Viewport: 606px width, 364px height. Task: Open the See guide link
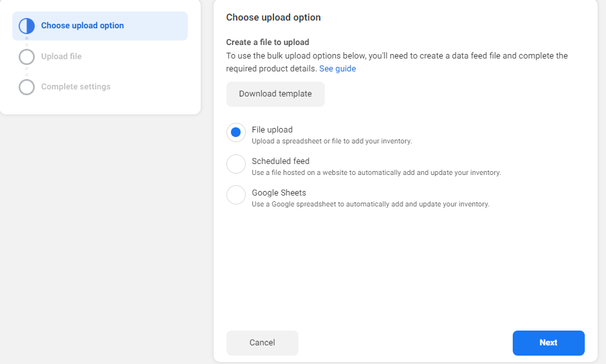click(337, 68)
